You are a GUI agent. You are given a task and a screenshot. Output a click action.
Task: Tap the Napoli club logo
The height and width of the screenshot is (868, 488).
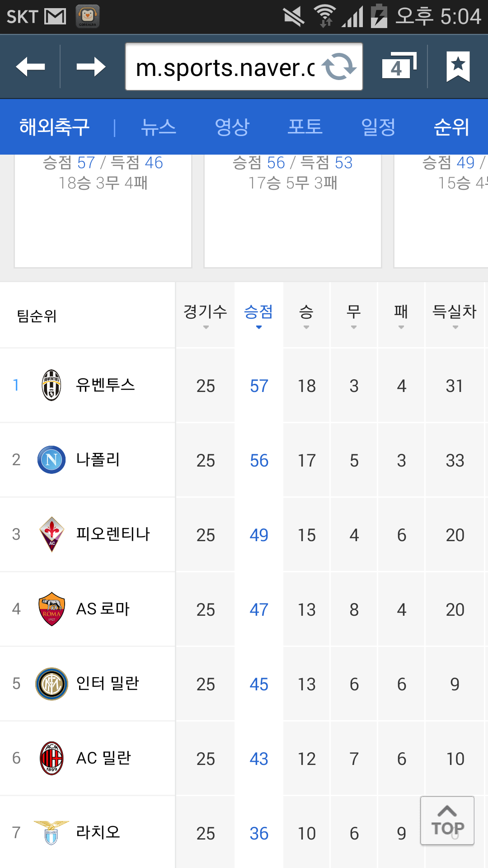(x=52, y=460)
